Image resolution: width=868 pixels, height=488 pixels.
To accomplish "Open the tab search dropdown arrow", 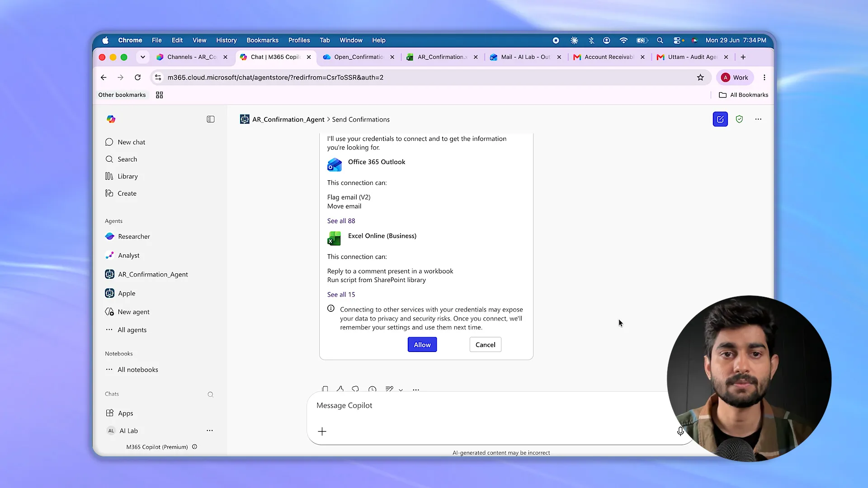I will 143,57.
